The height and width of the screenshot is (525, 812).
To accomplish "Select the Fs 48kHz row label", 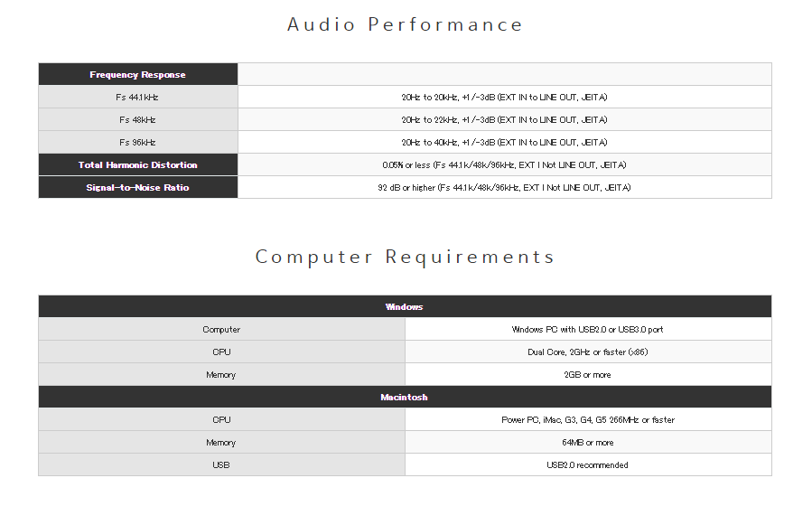I will pos(138,119).
